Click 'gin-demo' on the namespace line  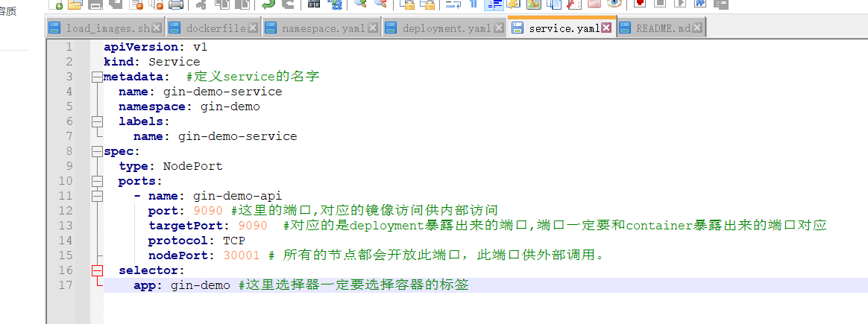230,107
